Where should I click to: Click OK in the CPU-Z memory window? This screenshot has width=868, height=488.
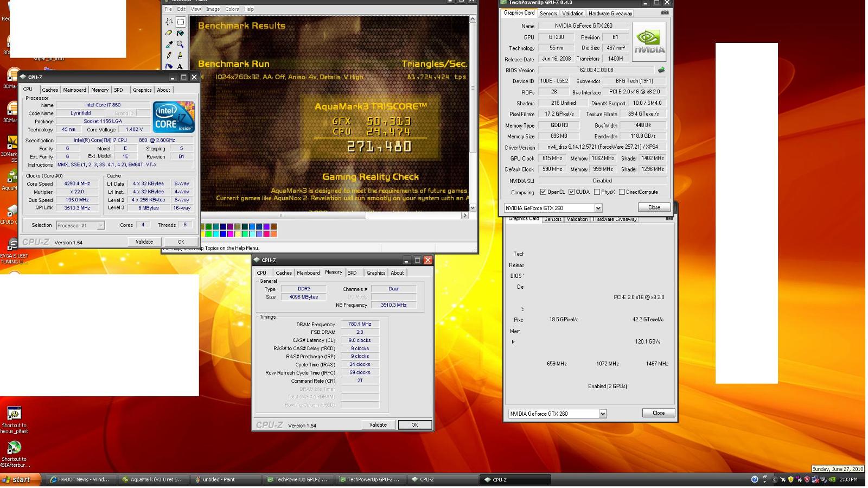pos(414,425)
